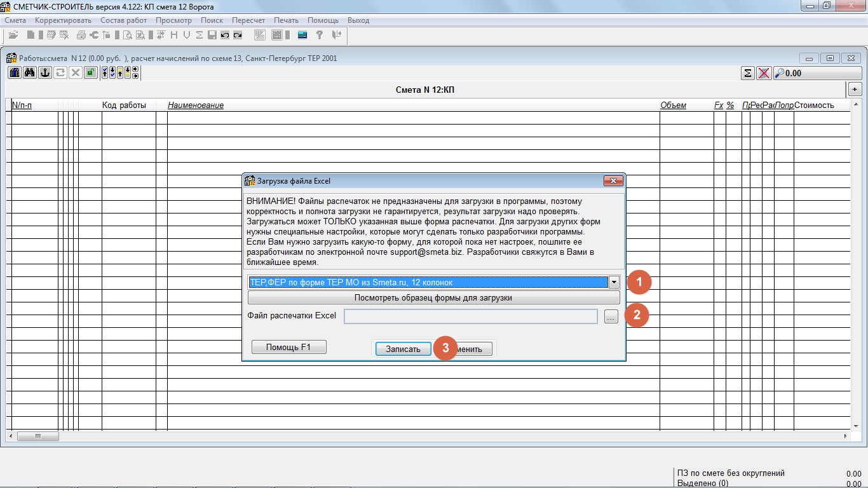Click the binoculars search icon
The width and height of the screenshot is (868, 488).
tap(29, 72)
